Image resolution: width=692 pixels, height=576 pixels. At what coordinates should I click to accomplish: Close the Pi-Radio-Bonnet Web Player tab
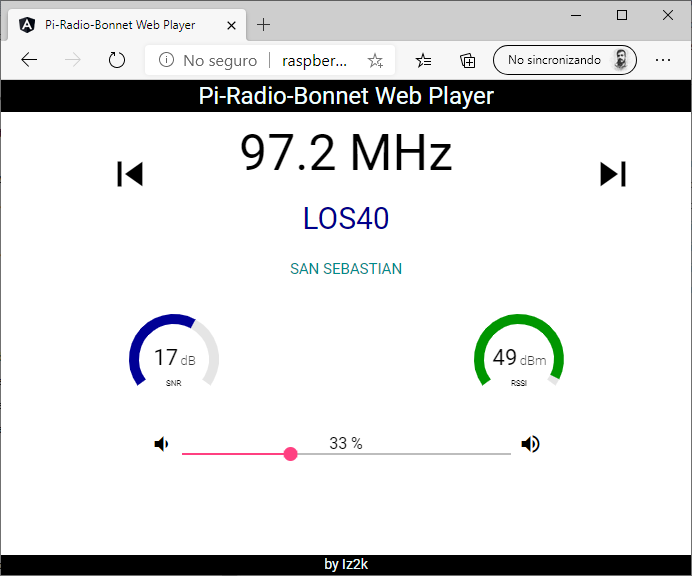tap(231, 26)
